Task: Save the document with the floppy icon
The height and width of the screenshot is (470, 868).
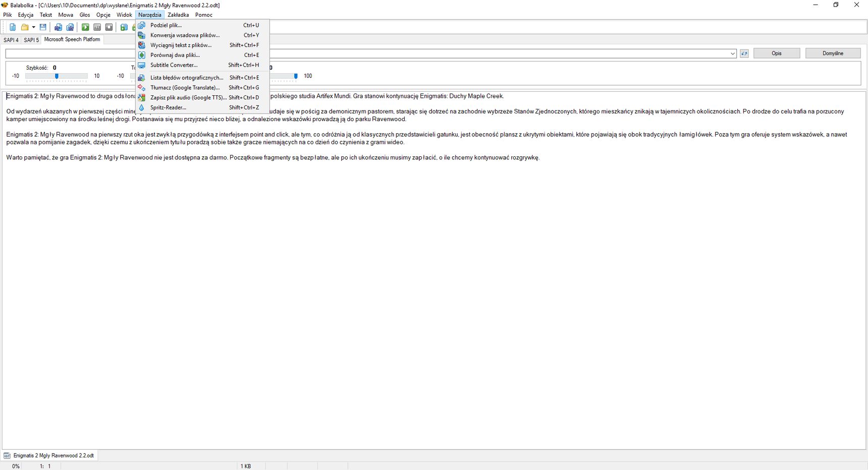Action: click(43, 27)
